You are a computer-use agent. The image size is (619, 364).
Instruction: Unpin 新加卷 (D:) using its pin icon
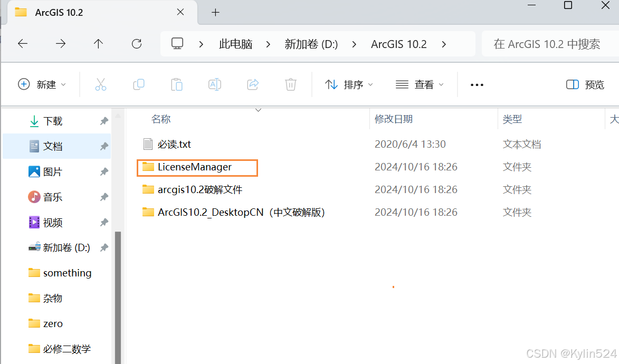pyautogui.click(x=104, y=247)
